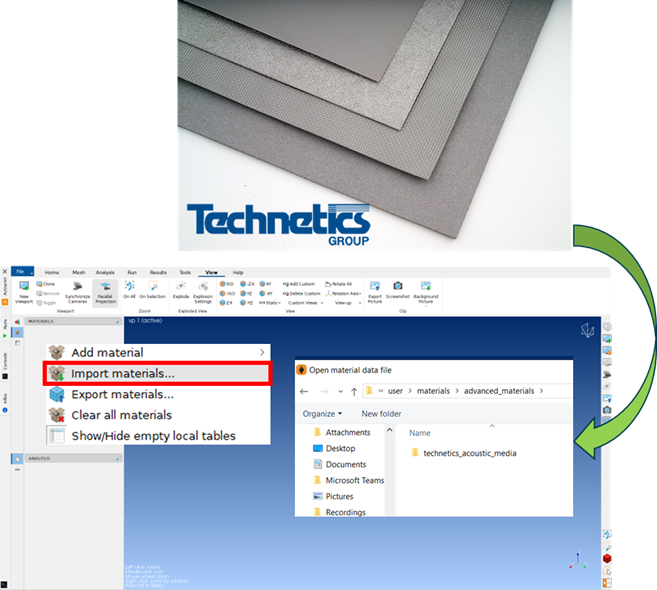657x590 pixels.
Task: Click the Documents folder in navigation pane
Action: [x=345, y=464]
